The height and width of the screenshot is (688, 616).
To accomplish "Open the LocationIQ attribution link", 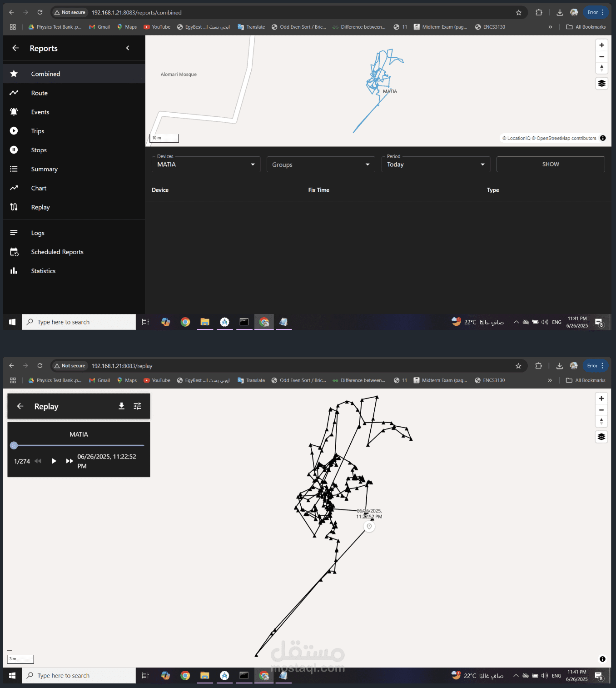I will (x=517, y=138).
